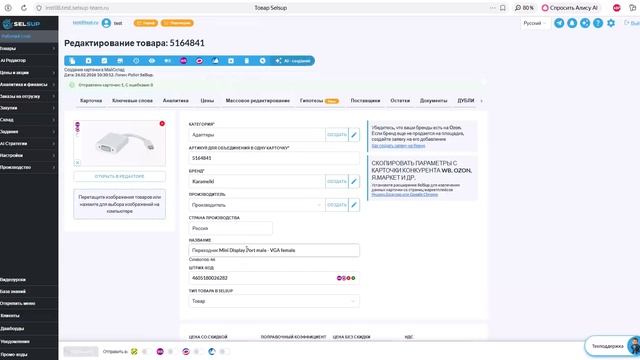
Task: Switch to the Ключевые слова tab
Action: [x=132, y=100]
